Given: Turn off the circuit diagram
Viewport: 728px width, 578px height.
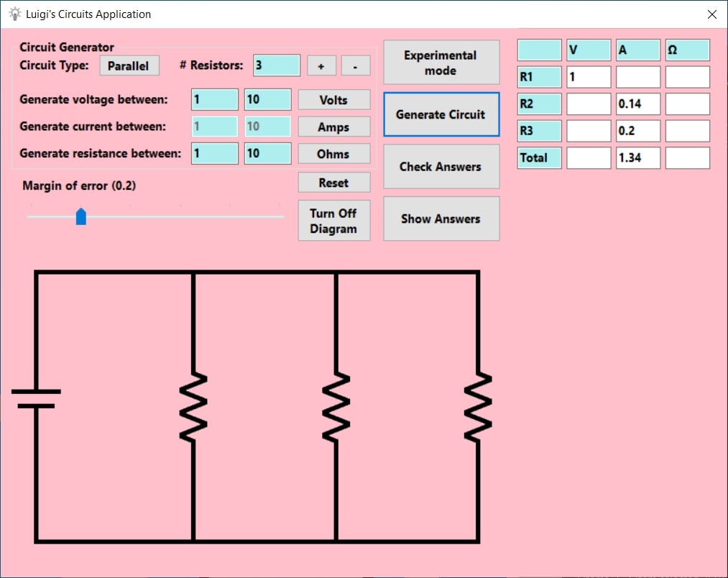Looking at the screenshot, I should (334, 221).
